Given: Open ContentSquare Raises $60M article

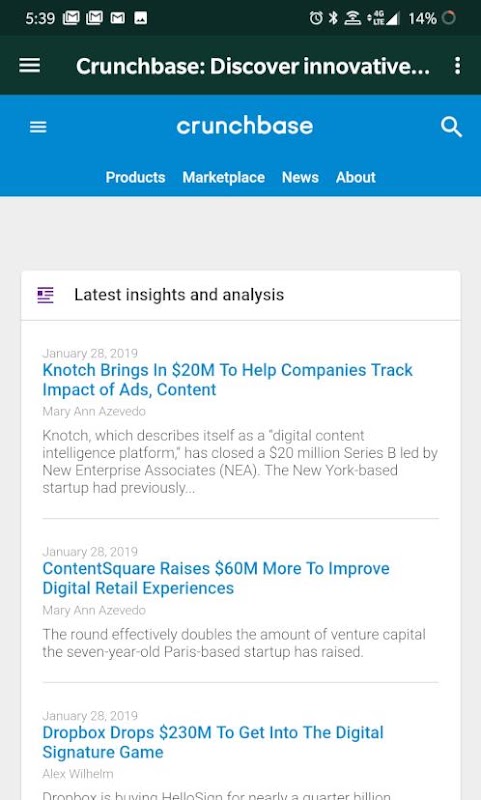Looking at the screenshot, I should [x=216, y=578].
